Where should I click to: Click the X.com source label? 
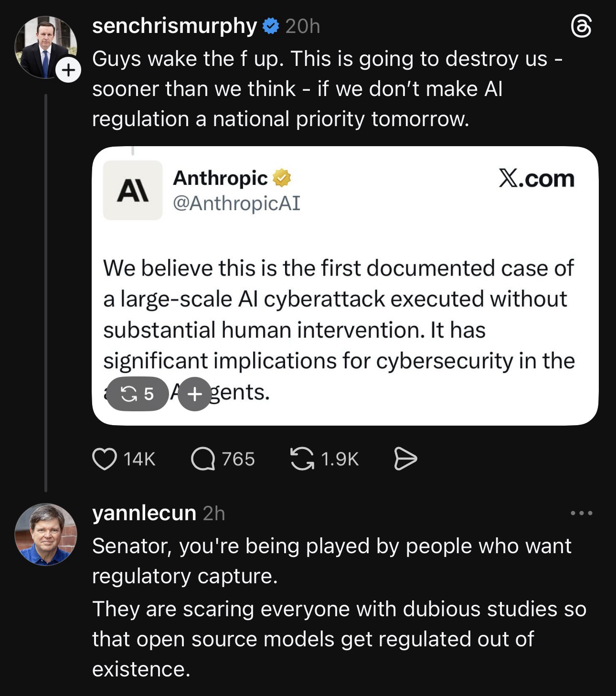coord(536,179)
